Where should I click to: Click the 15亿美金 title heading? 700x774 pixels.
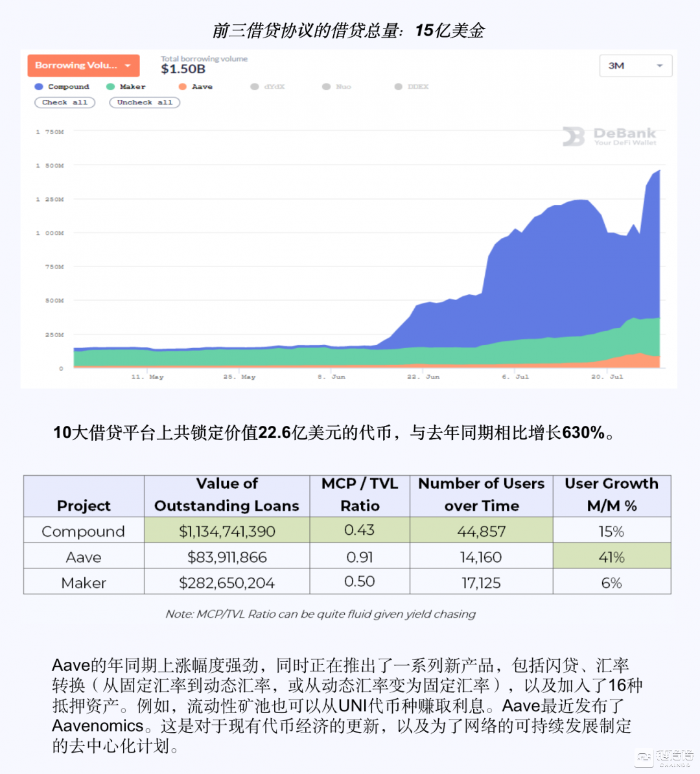(349, 30)
